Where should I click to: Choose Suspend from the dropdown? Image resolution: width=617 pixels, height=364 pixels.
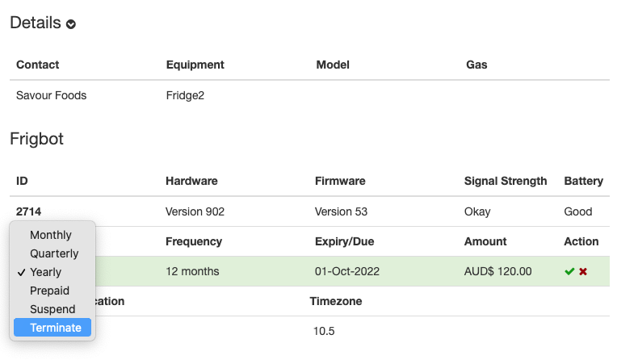pyautogui.click(x=52, y=309)
